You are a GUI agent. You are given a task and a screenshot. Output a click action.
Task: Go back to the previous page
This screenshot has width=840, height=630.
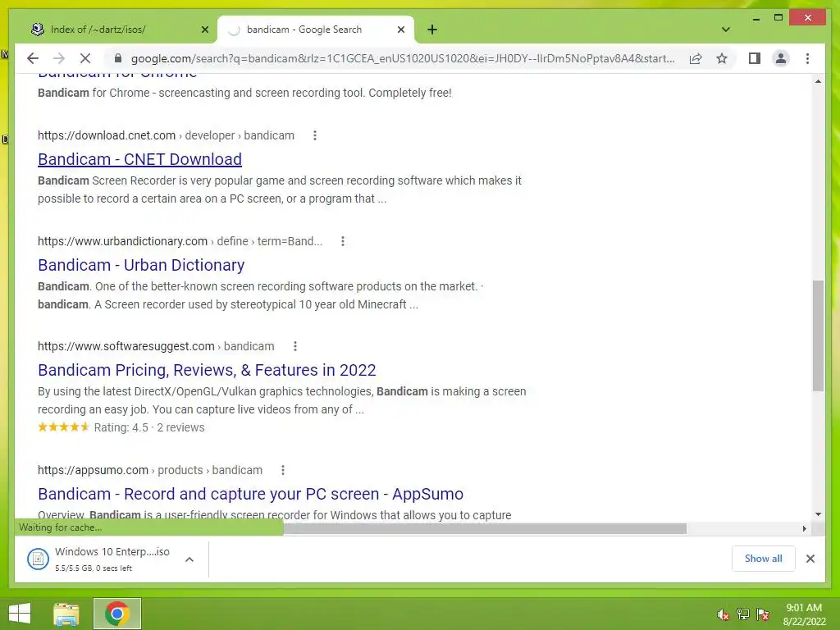pyautogui.click(x=33, y=58)
